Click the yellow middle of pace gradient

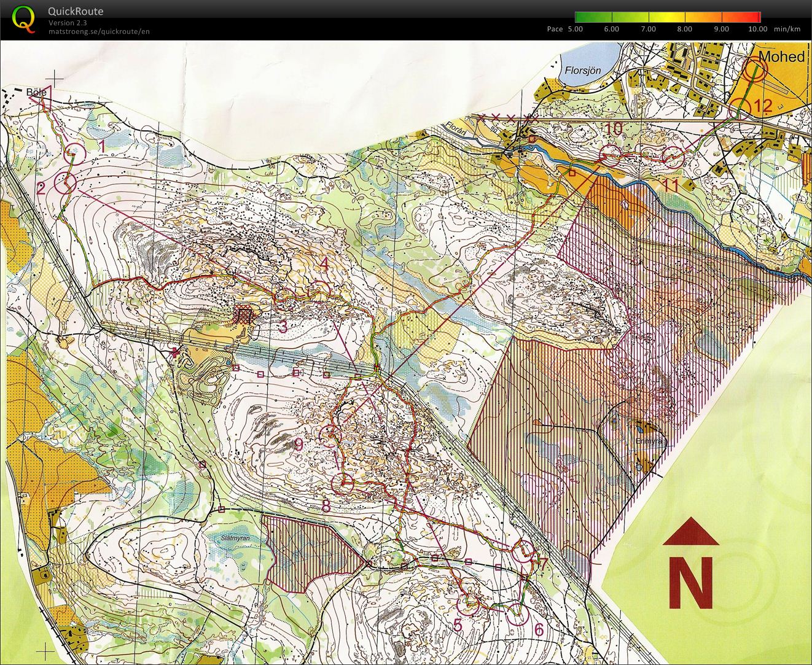pos(668,17)
